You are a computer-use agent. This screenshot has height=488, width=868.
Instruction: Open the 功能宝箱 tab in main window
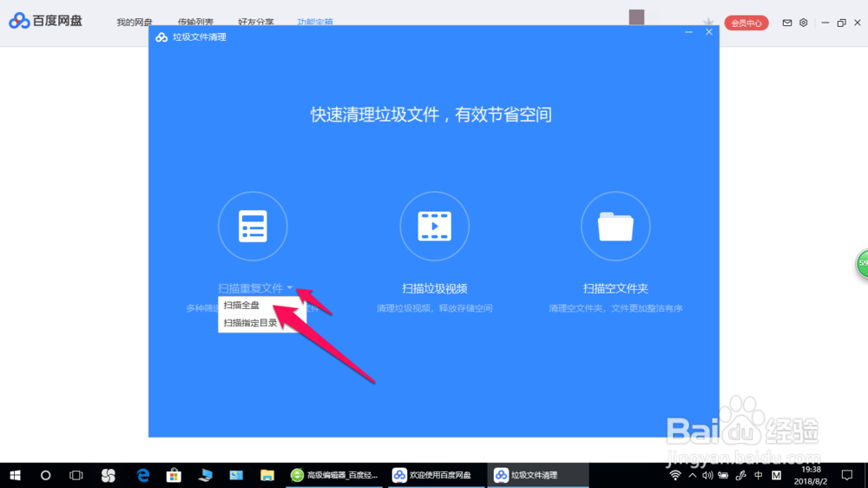(x=315, y=23)
